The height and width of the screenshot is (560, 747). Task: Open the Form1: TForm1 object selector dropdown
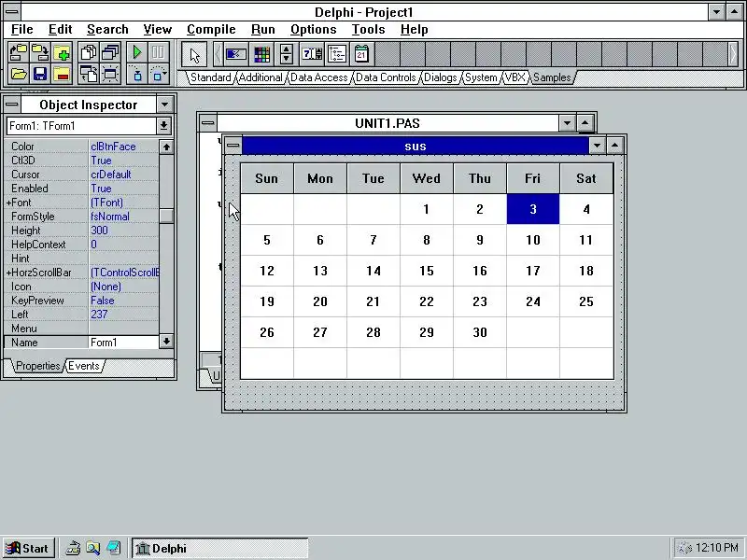coord(163,126)
